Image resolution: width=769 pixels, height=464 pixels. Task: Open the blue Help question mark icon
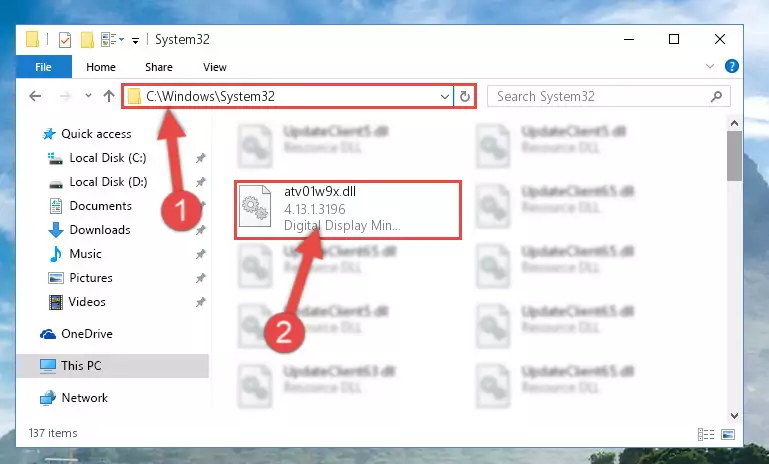(731, 66)
